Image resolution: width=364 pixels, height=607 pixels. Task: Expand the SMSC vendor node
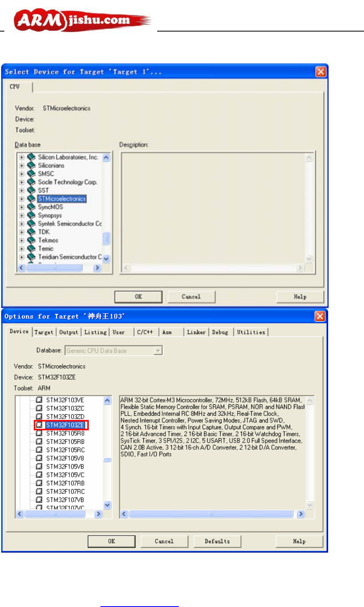[22, 174]
